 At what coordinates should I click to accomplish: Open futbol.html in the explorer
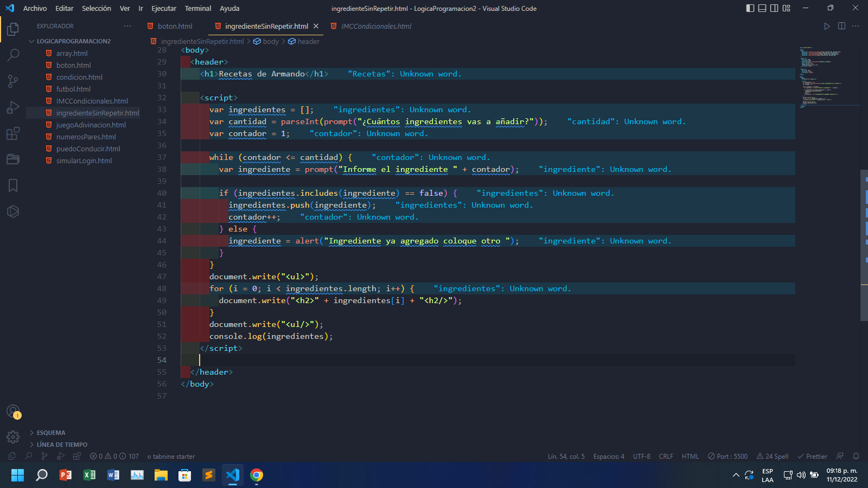(73, 89)
